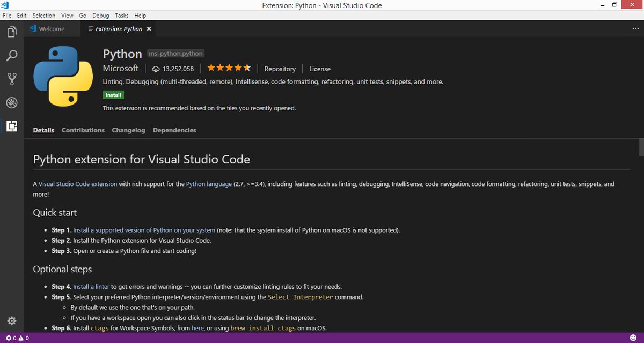Click the 'Quick start' heading
Viewport: 644px width, 343px height.
tap(55, 213)
